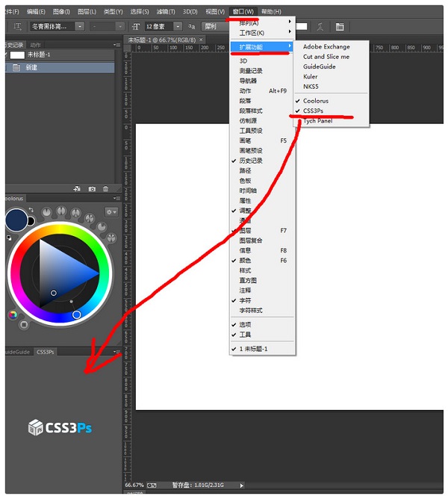Select checked document 1 未标题-1 entry
The image size is (448, 499).
tap(261, 349)
